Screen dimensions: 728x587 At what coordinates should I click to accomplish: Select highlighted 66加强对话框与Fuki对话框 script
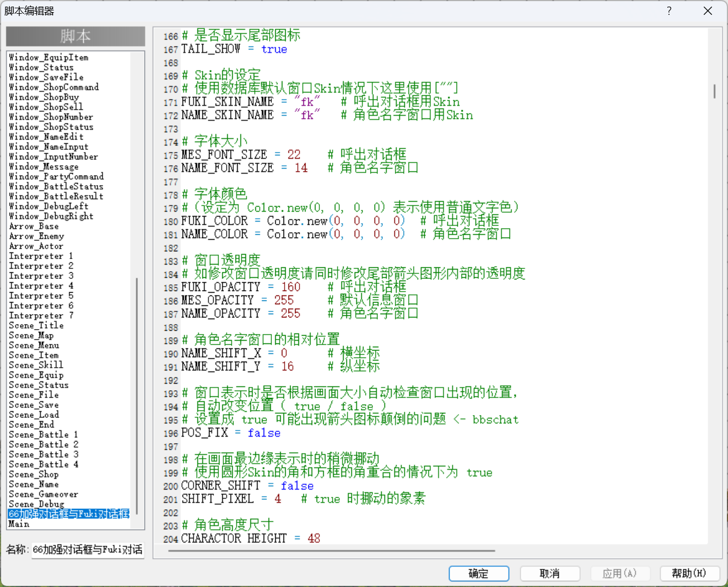[69, 514]
